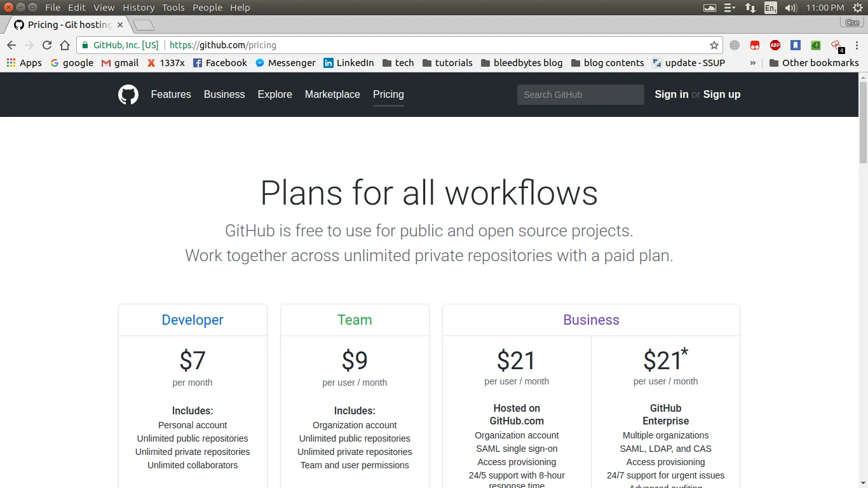Click the green padlock security icon
The width and height of the screenshot is (868, 488).
tap(85, 45)
